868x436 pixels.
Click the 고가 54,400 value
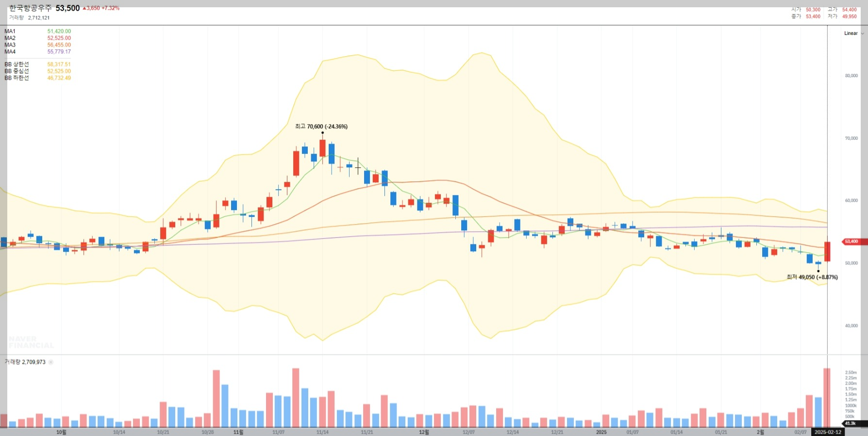coord(850,10)
